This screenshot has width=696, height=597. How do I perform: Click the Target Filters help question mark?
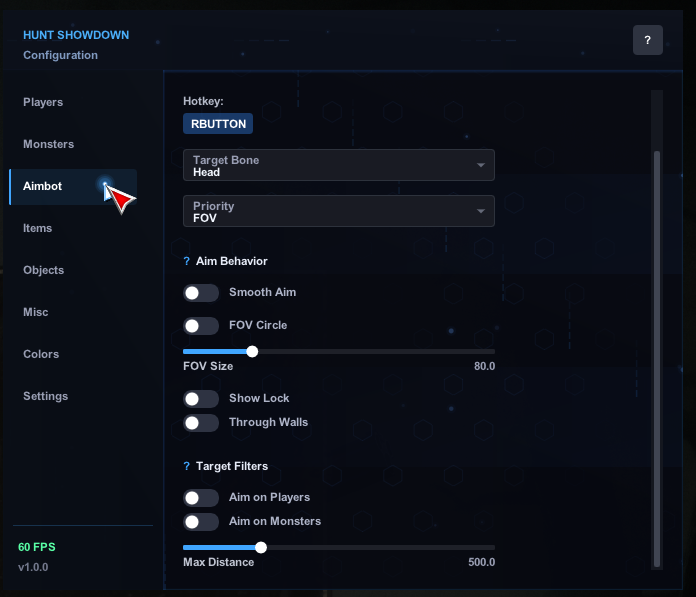pyautogui.click(x=186, y=466)
